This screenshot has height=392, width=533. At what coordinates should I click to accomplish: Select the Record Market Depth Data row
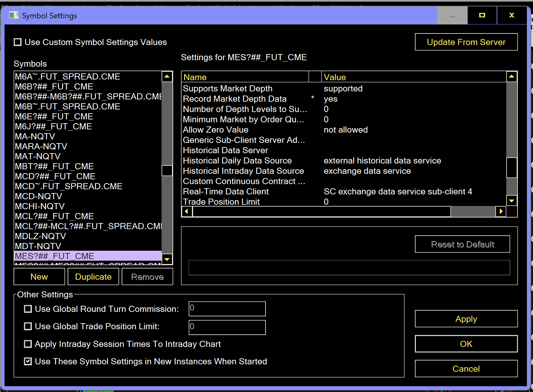click(235, 99)
